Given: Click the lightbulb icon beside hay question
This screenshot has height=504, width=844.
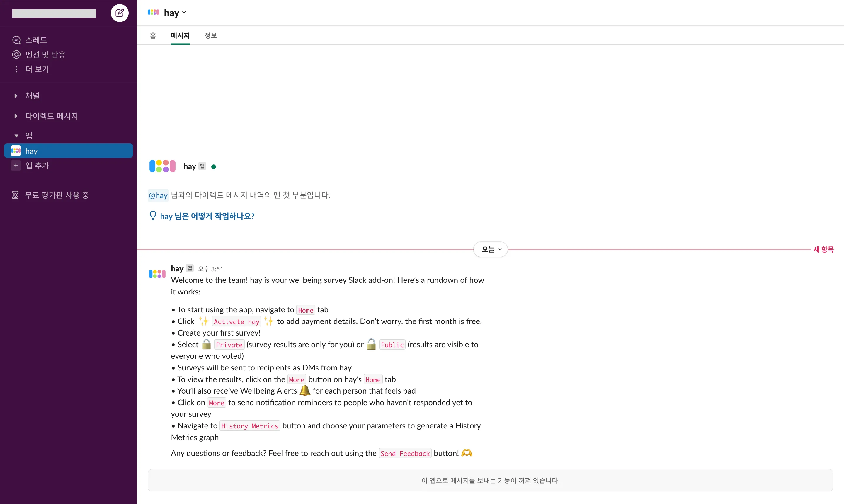Looking at the screenshot, I should (x=153, y=216).
